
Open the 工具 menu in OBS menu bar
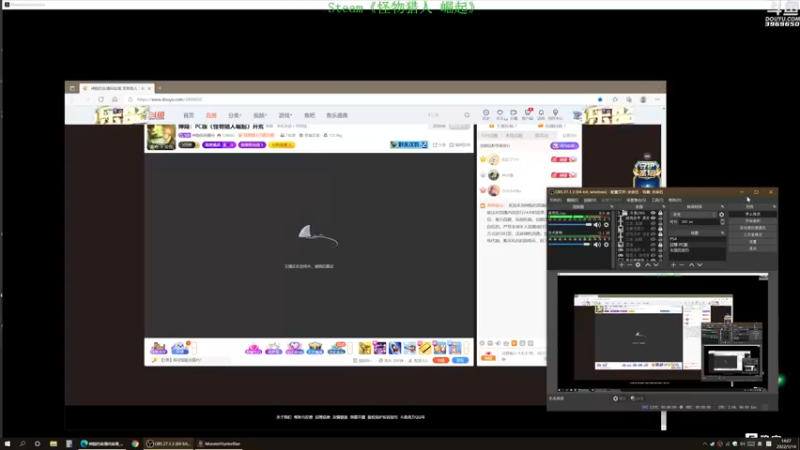pyautogui.click(x=657, y=200)
